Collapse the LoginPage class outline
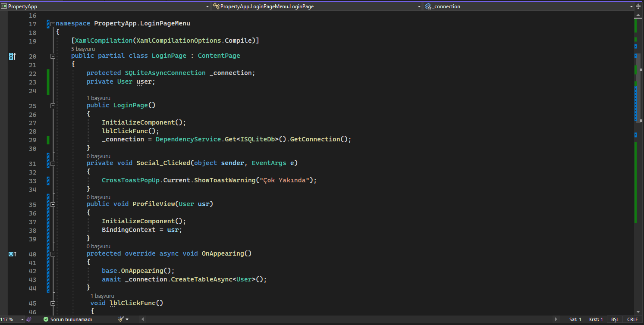 (53, 56)
